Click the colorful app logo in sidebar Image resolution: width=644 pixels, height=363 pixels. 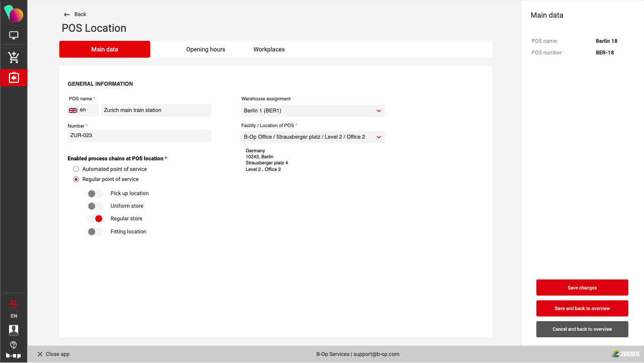click(14, 14)
